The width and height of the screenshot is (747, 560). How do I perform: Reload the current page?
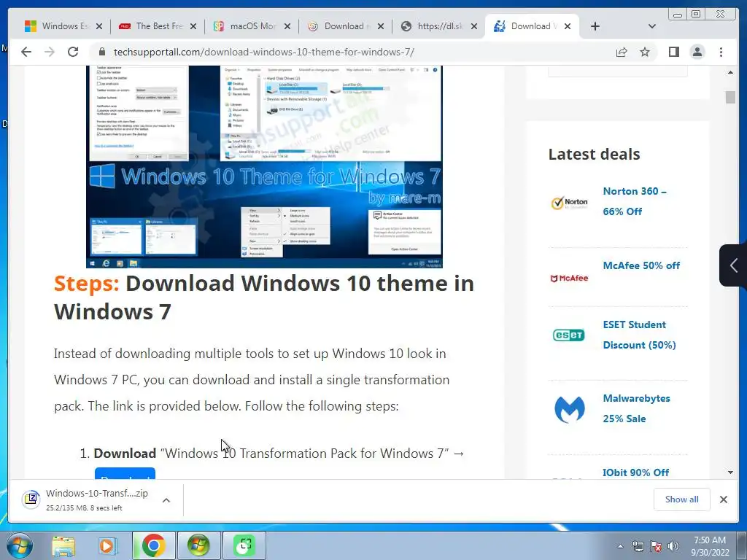73,52
